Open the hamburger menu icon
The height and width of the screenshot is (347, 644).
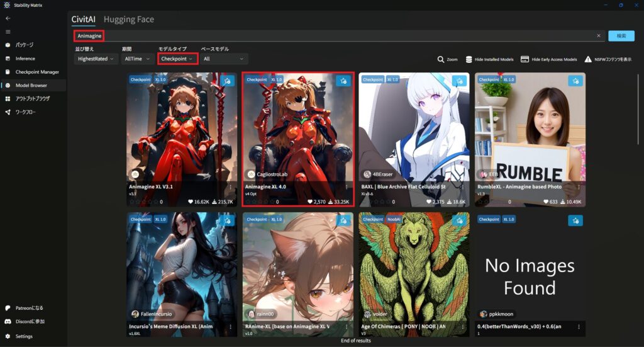pyautogui.click(x=8, y=31)
